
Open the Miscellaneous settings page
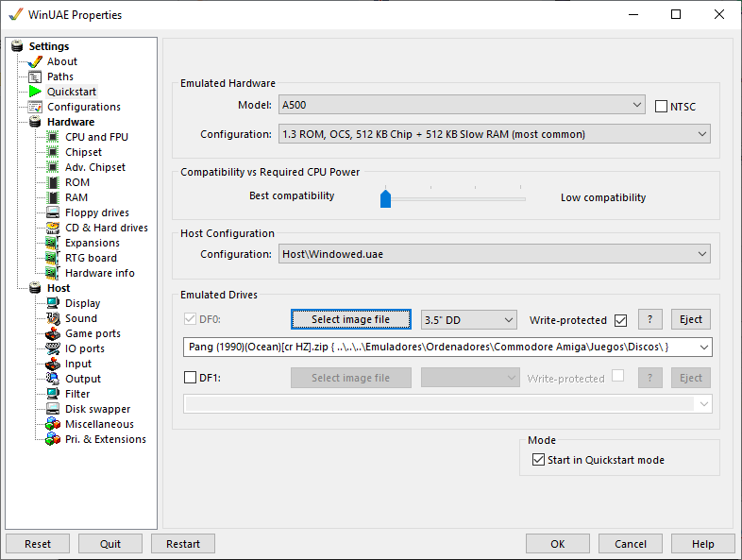pos(99,424)
